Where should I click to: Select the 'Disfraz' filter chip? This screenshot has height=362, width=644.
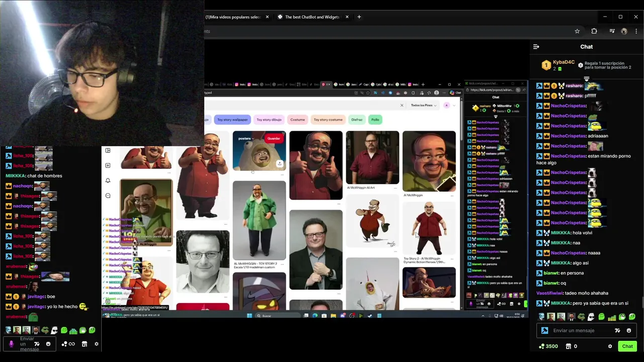point(357,120)
